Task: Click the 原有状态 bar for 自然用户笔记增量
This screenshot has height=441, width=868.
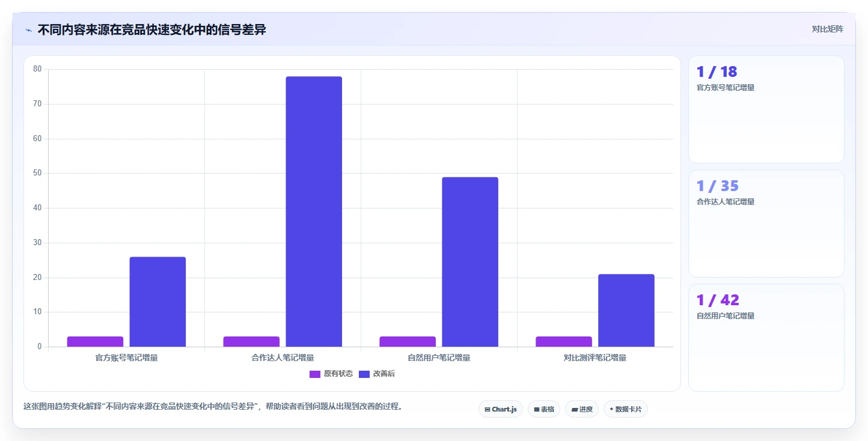Action: click(x=408, y=342)
